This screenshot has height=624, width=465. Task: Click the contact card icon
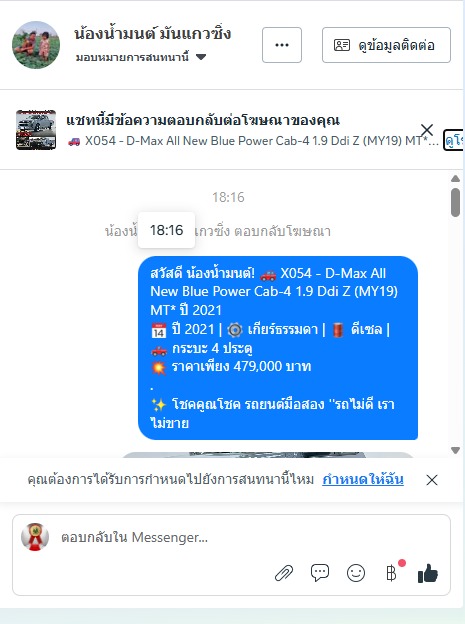coord(342,45)
